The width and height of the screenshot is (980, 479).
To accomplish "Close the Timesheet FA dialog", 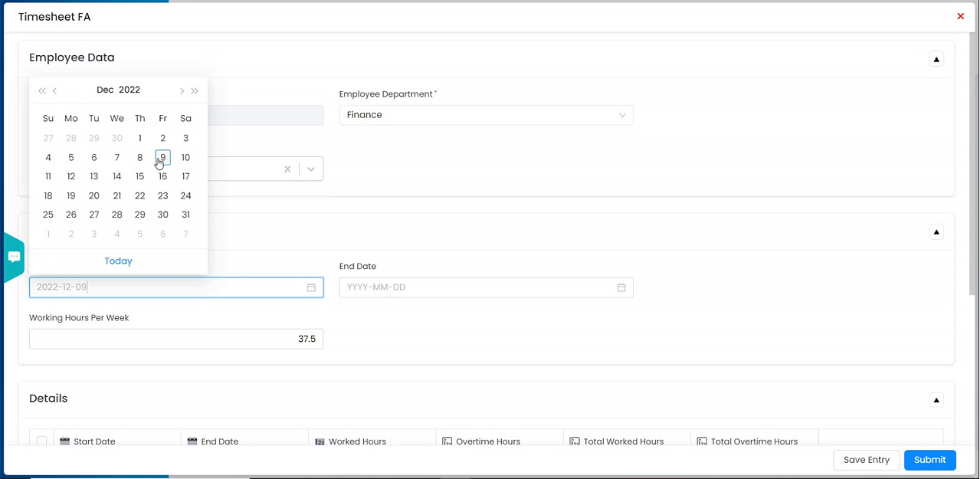I will [x=960, y=16].
